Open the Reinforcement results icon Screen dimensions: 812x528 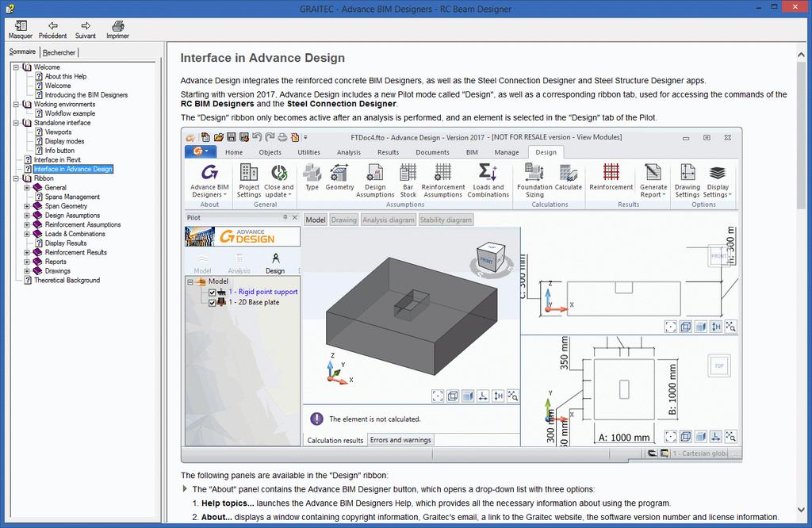(x=611, y=172)
